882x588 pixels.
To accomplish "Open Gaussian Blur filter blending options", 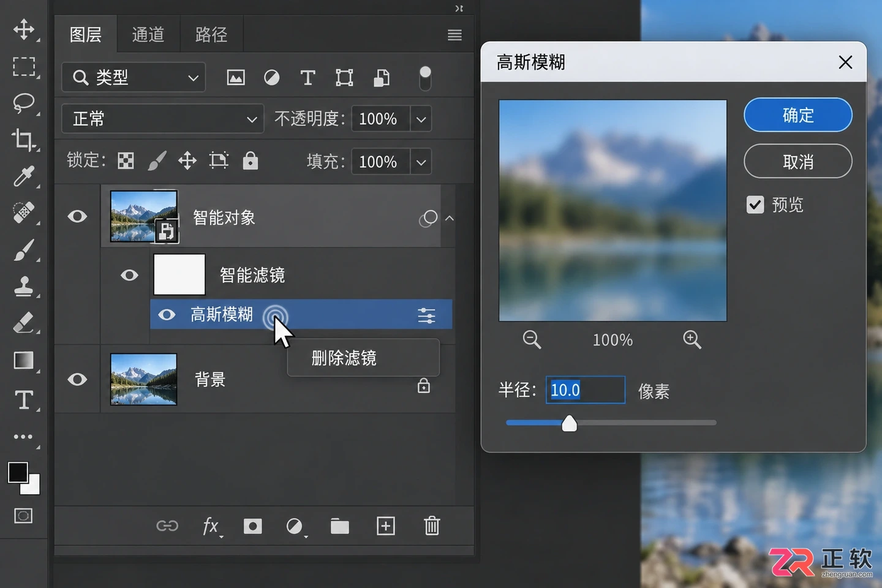I will pos(426,315).
